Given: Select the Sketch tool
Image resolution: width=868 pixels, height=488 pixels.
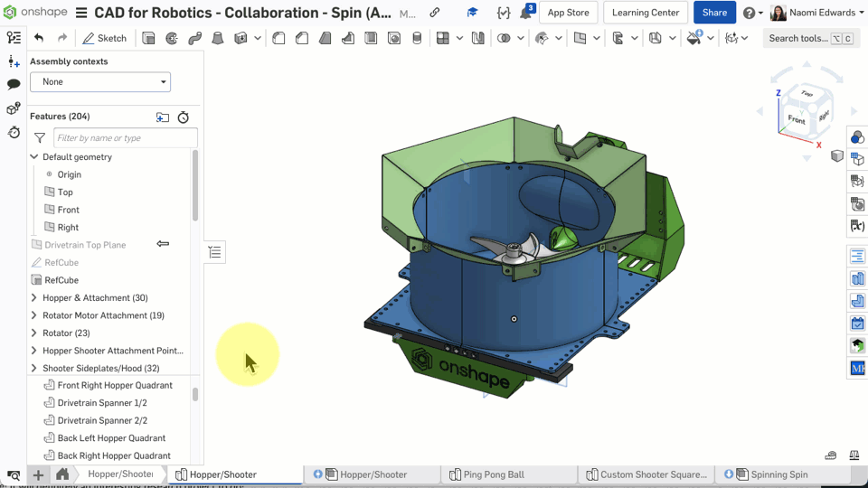Looking at the screenshot, I should [x=104, y=38].
